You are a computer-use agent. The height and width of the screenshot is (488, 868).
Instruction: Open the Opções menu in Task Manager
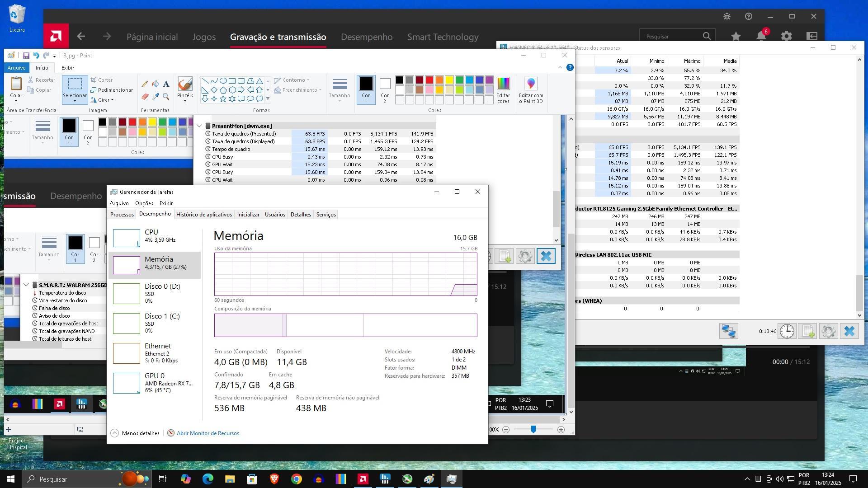pyautogui.click(x=144, y=203)
